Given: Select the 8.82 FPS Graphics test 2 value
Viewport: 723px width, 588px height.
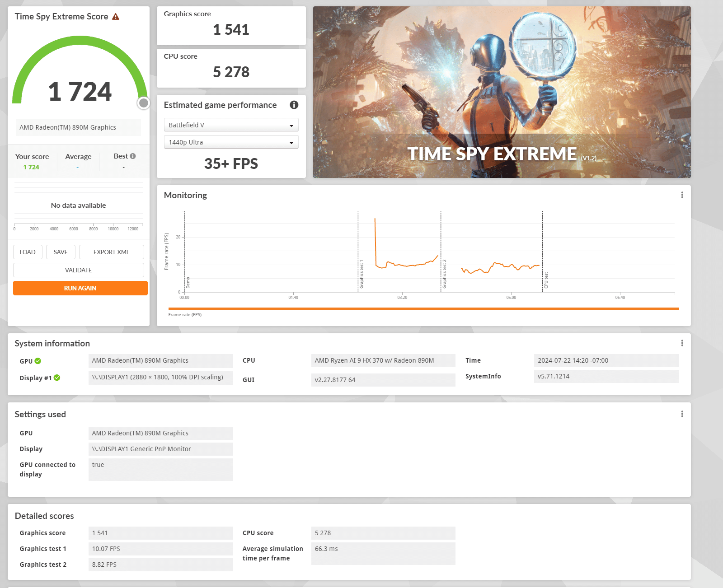Looking at the screenshot, I should (160, 565).
